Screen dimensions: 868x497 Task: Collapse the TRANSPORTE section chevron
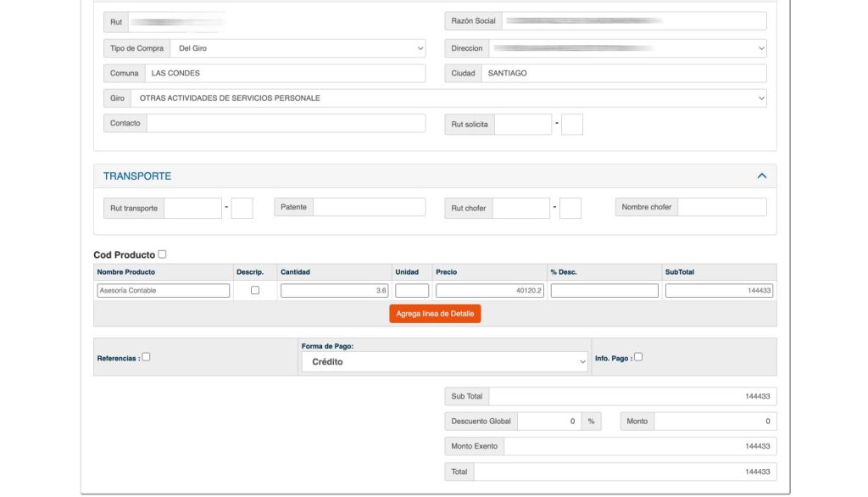pyautogui.click(x=761, y=176)
